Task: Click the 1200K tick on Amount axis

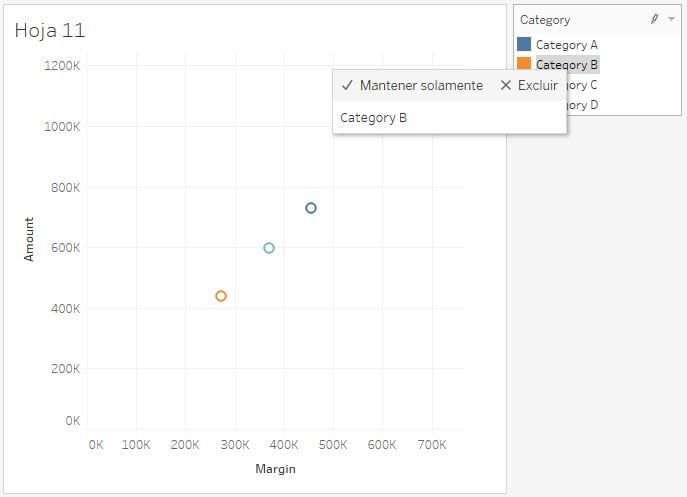Action: point(62,66)
